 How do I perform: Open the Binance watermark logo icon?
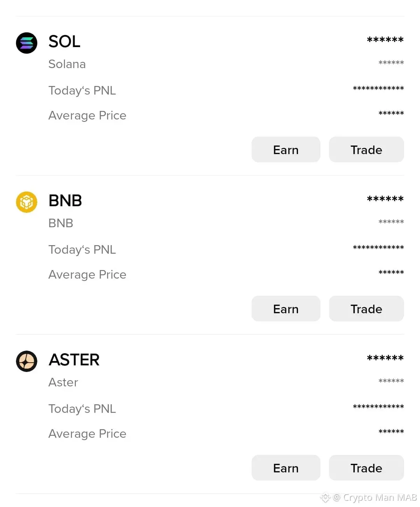(325, 497)
